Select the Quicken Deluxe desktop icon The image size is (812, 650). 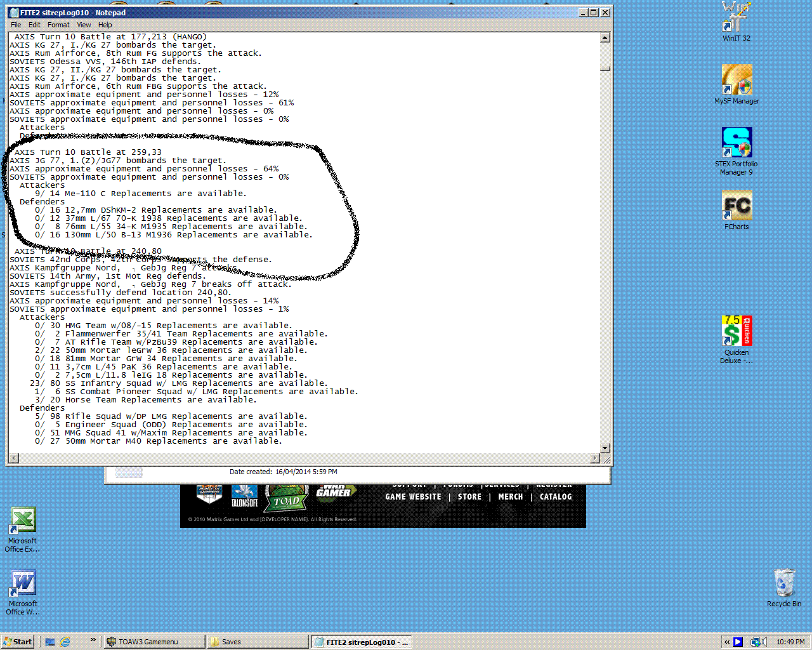[x=737, y=340]
